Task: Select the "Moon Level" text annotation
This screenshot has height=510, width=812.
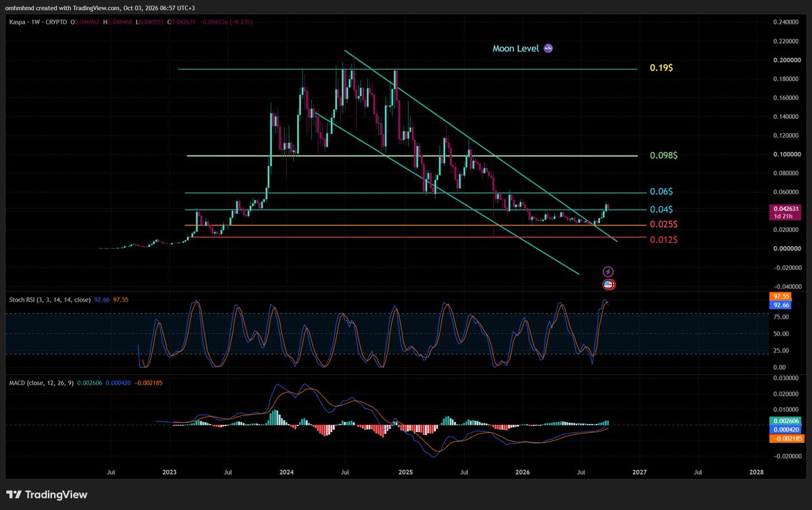Action: [517, 49]
